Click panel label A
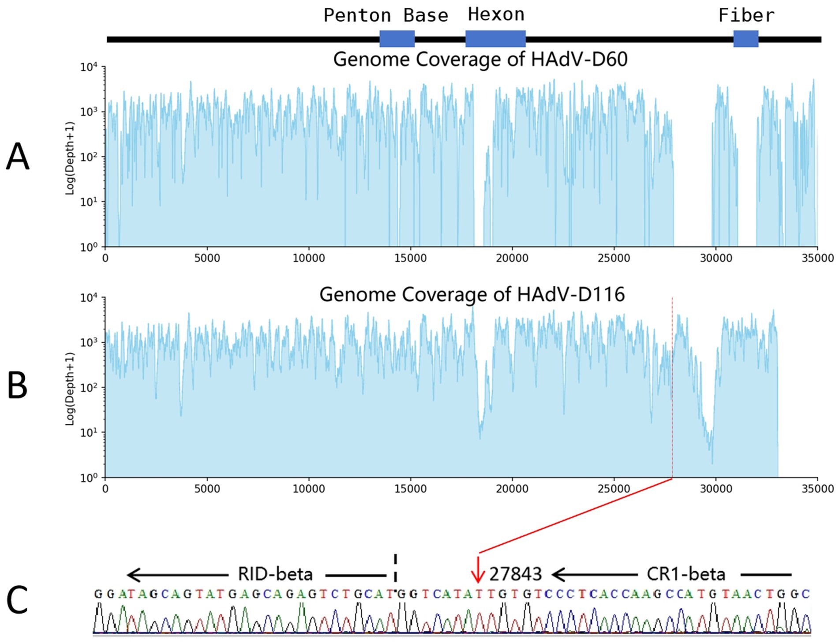 pos(18,157)
